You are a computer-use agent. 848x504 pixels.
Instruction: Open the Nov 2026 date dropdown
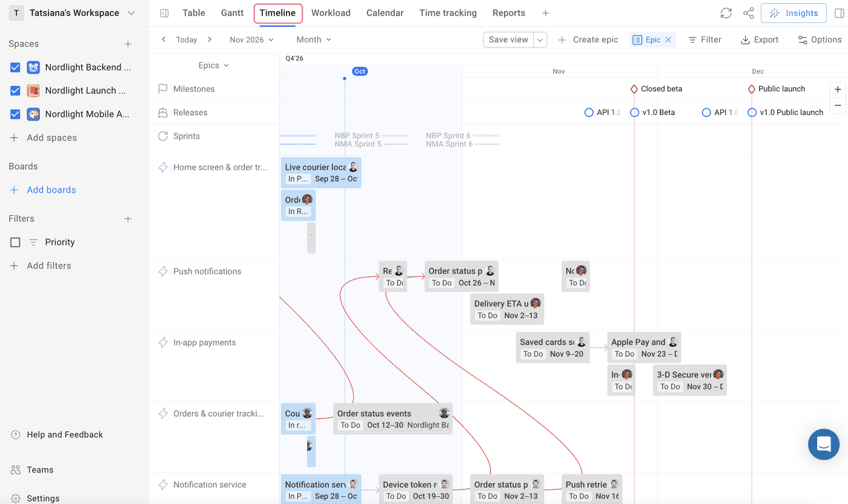(x=251, y=39)
